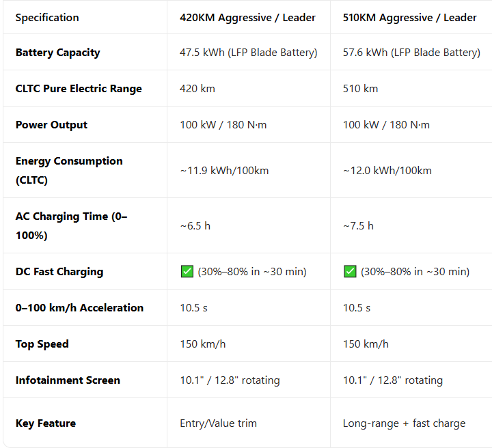Viewport: 492px width, 448px height.
Task: Click the ~12.0 kWh/100km consumption value
Action: [387, 171]
